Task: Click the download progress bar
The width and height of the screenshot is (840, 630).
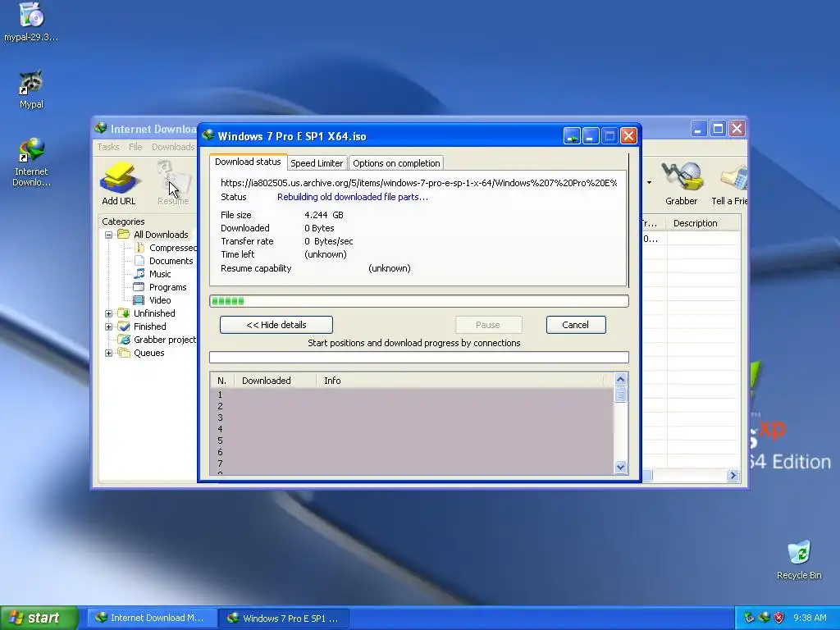Action: [x=419, y=301]
